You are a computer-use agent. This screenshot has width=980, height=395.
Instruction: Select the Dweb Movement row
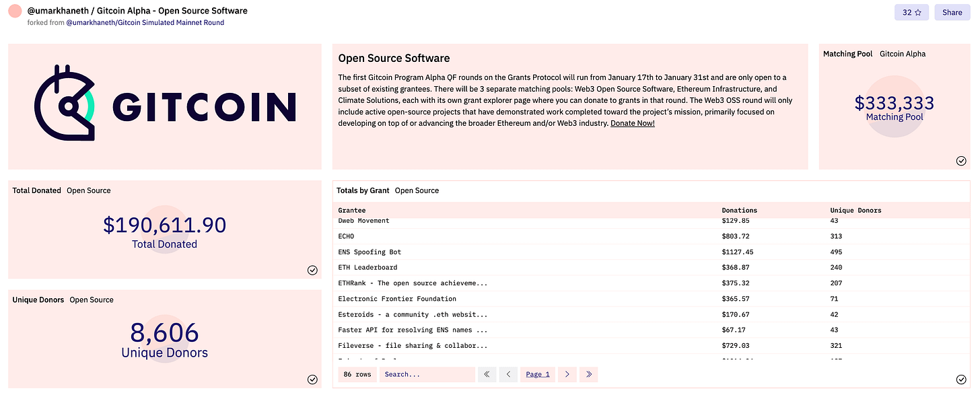tap(652, 221)
